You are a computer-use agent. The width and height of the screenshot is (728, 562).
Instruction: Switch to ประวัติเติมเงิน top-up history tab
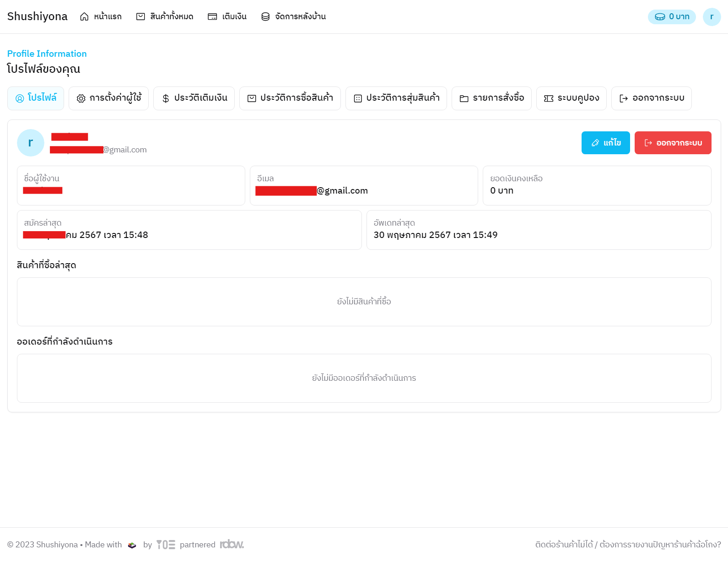(x=194, y=98)
